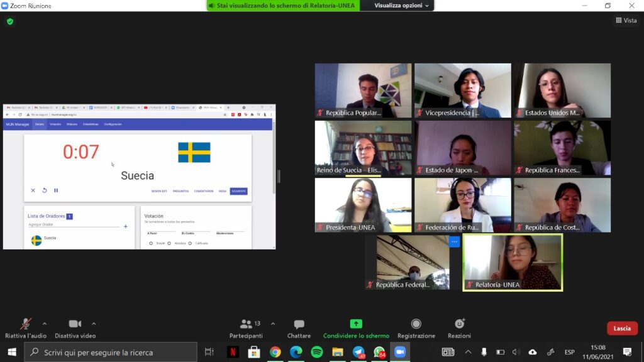The width and height of the screenshot is (644, 362).
Task: Turn off camera using Disattiva video
Action: [x=75, y=324]
